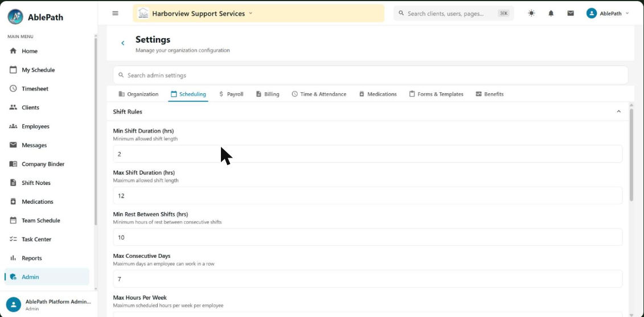Switch theme with the sun icon
644x317 pixels.
click(x=531, y=13)
